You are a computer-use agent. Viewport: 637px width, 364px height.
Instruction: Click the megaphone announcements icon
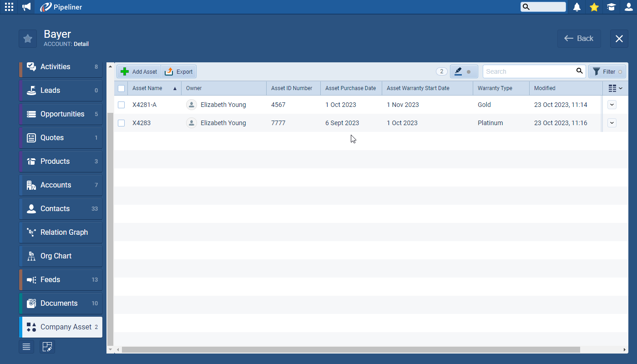point(26,7)
